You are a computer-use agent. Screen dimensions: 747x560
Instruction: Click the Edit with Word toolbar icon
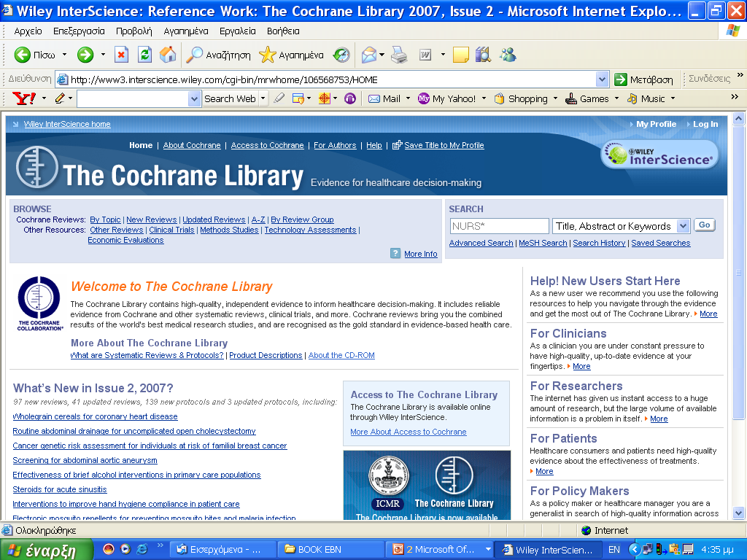(x=425, y=55)
